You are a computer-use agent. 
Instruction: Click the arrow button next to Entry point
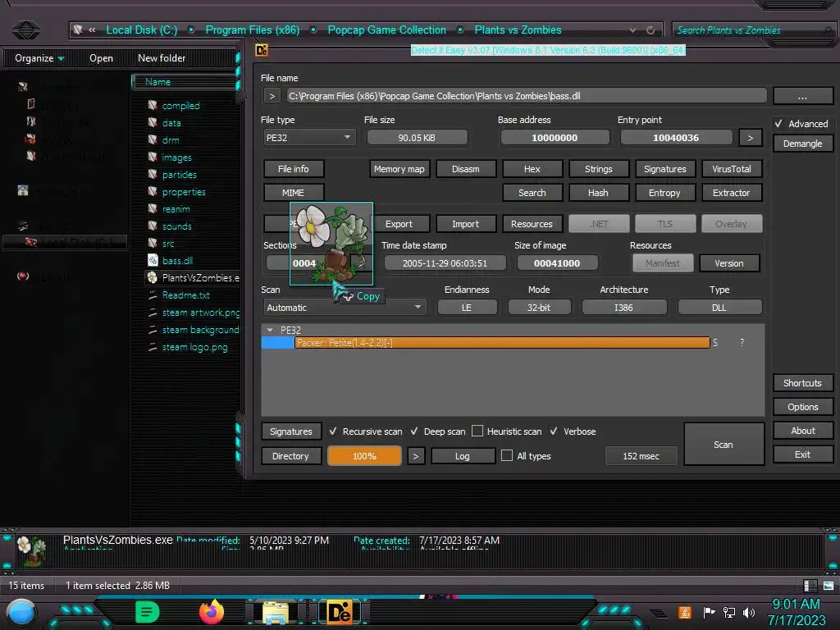[x=750, y=138]
